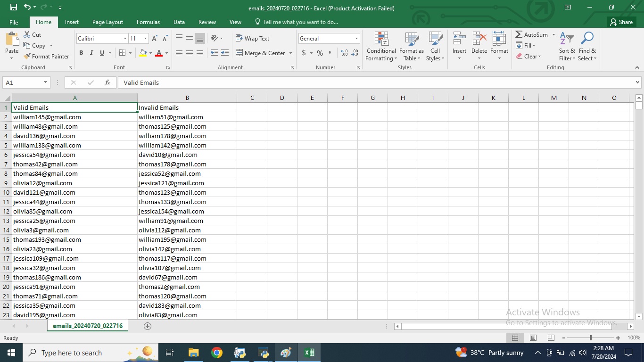Toggle Wrap Text on
The height and width of the screenshot is (362, 644).
tap(252, 39)
